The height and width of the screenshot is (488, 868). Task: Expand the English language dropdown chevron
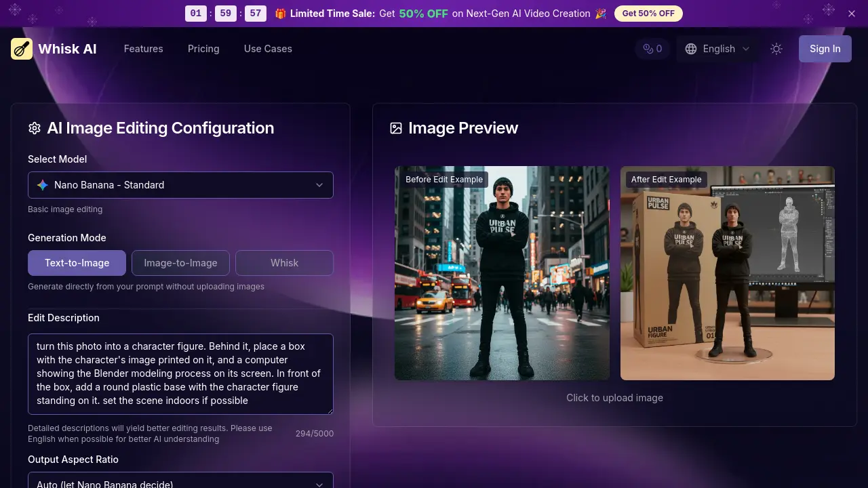pos(746,49)
